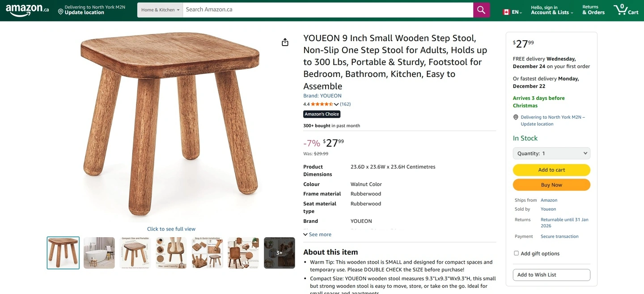The width and height of the screenshot is (644, 294).
Task: Expand See more product details
Action: (317, 234)
